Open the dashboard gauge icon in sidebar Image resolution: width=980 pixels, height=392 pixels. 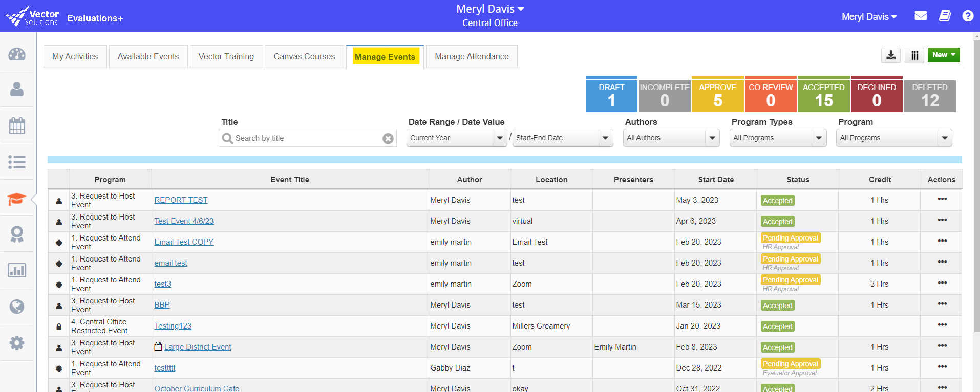[x=17, y=54]
